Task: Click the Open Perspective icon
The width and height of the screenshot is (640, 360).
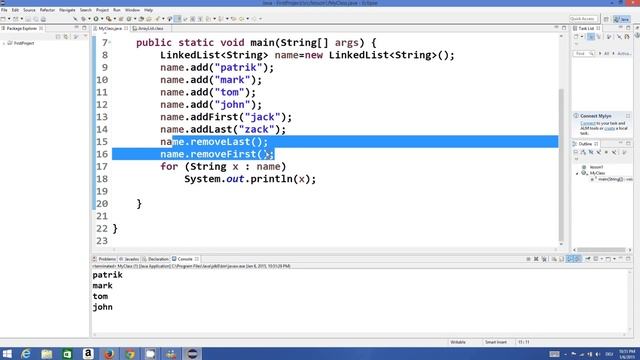Action: pos(606,19)
